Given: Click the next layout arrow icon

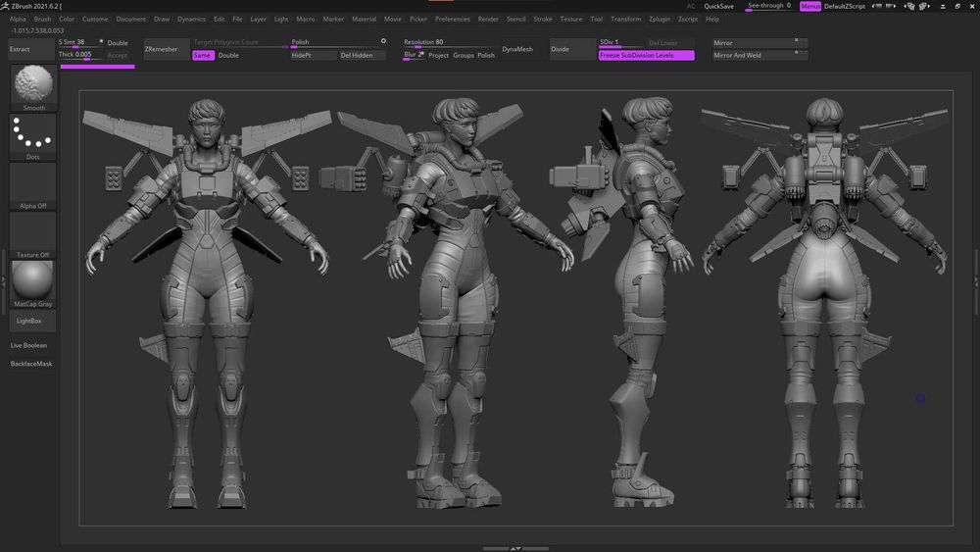Looking at the screenshot, I should click(891, 6).
